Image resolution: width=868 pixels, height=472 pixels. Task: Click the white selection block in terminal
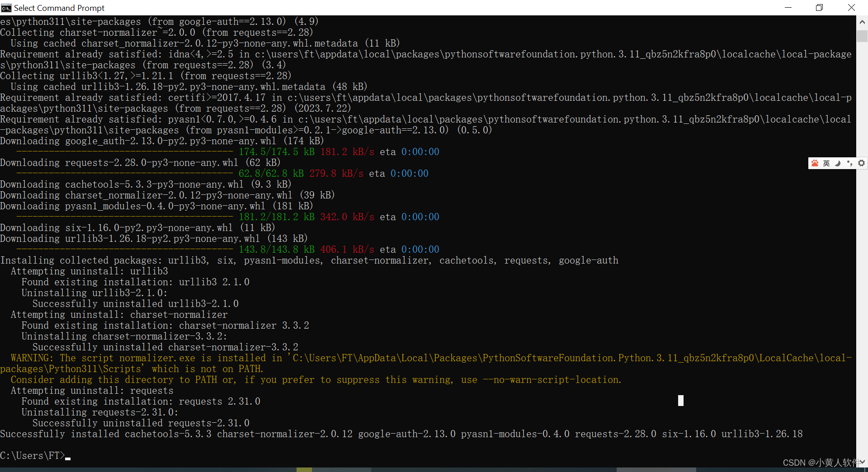(x=681, y=401)
